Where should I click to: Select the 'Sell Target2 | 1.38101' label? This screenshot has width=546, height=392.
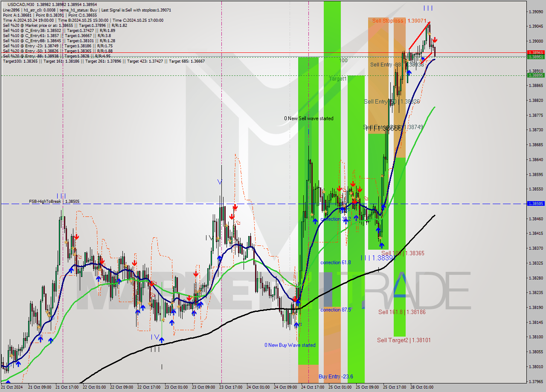click(x=404, y=340)
